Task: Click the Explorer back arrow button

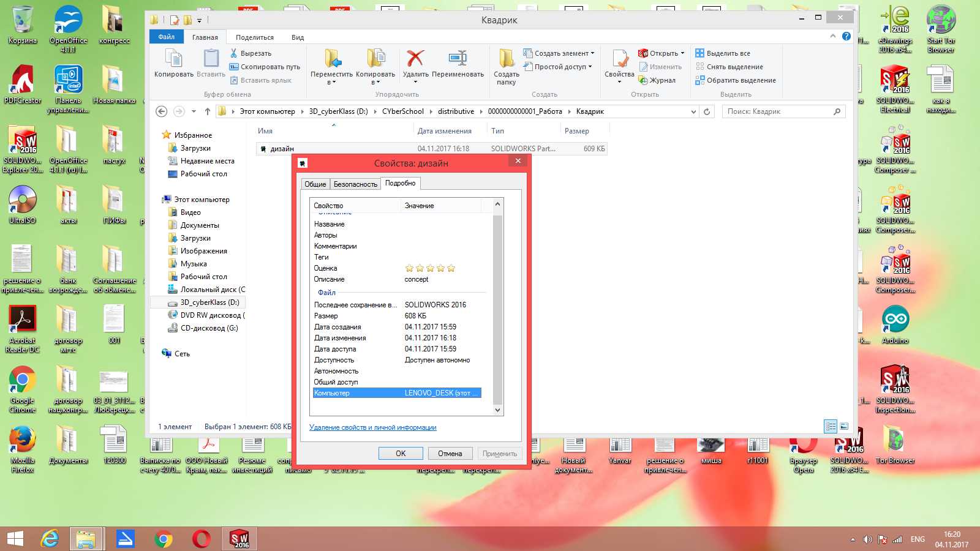Action: pos(161,111)
